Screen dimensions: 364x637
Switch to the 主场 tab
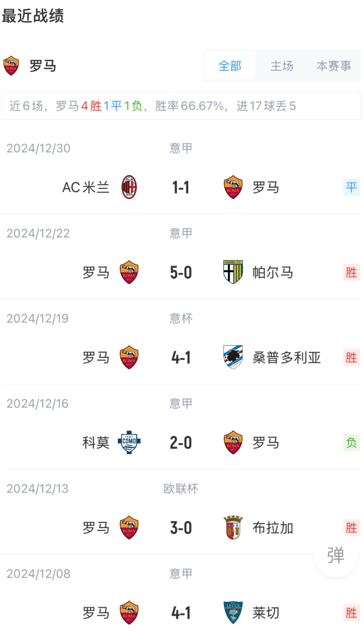(281, 66)
